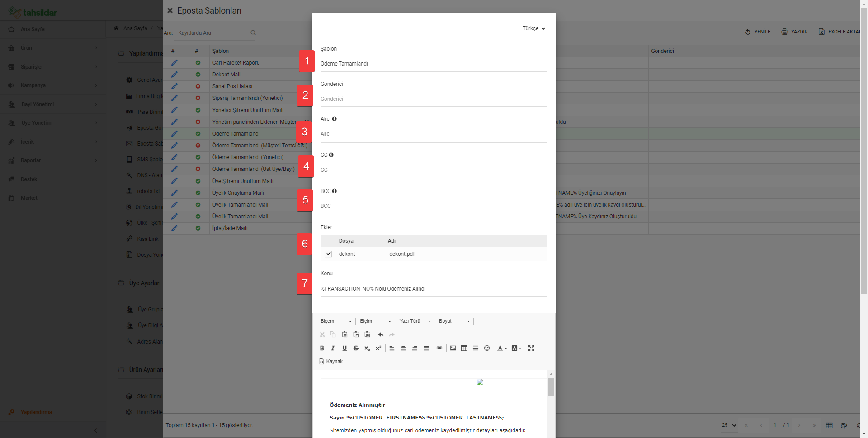This screenshot has width=868, height=438.
Task: Open the Yazı Türü font dropdown
Action: (x=415, y=321)
